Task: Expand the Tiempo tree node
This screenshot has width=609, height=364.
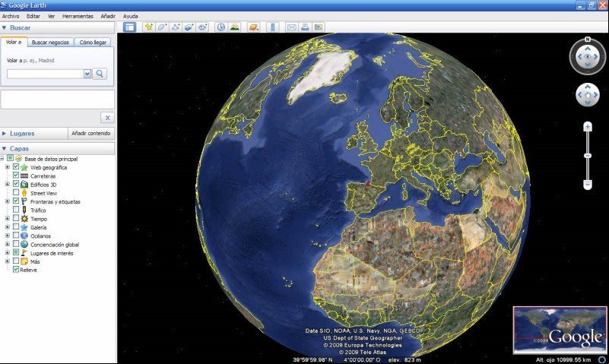Action: pyautogui.click(x=8, y=219)
